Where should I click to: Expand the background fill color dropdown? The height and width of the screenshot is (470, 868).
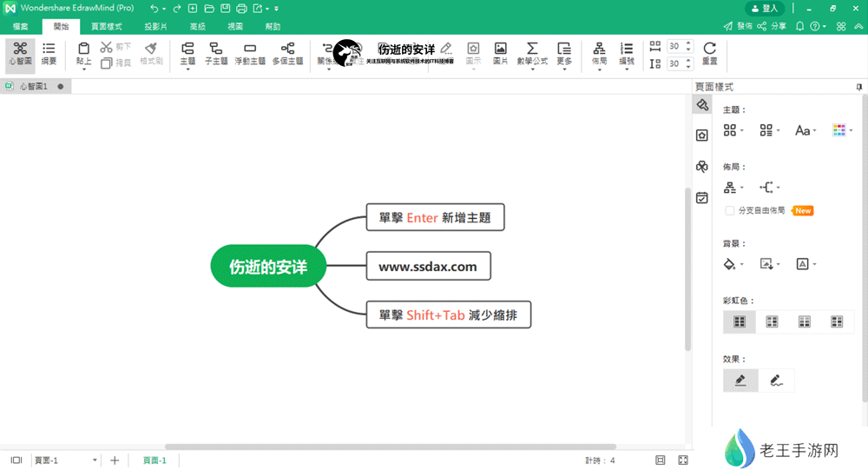[733, 264]
